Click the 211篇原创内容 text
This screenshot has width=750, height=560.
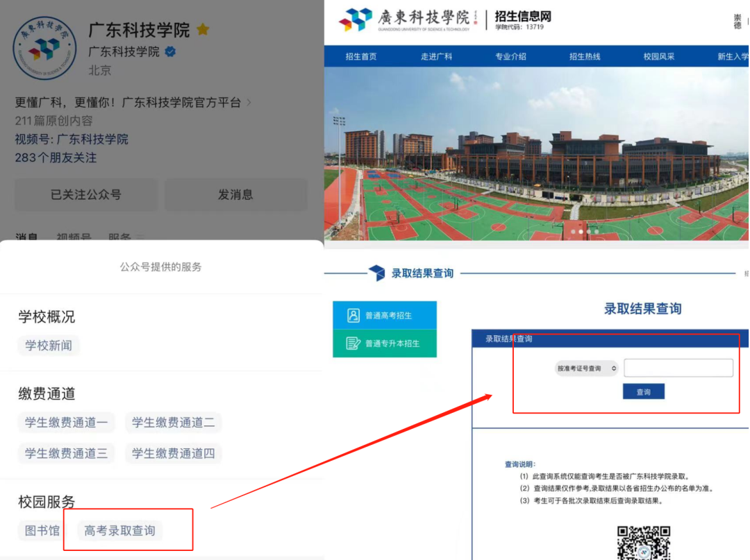coord(53,121)
